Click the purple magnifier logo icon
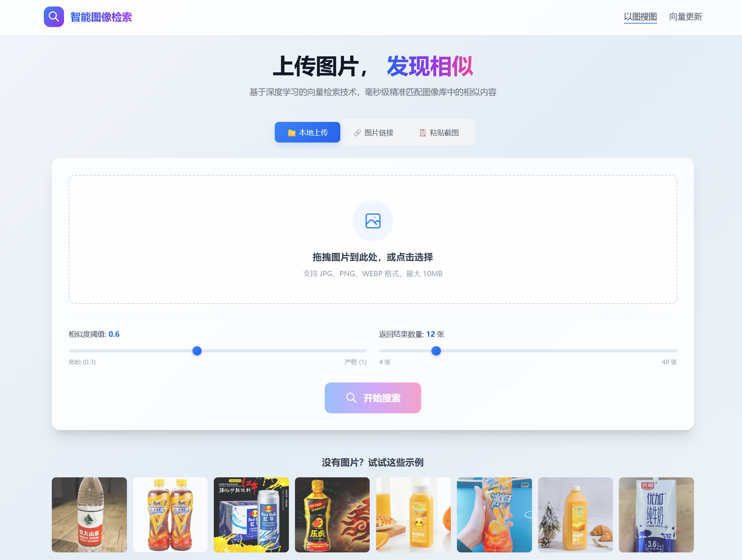This screenshot has height=560, width=742. pyautogui.click(x=54, y=17)
